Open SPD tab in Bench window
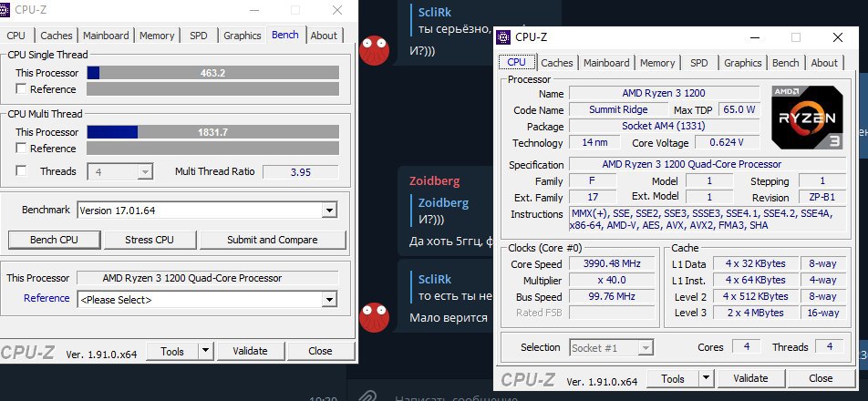 click(x=198, y=36)
